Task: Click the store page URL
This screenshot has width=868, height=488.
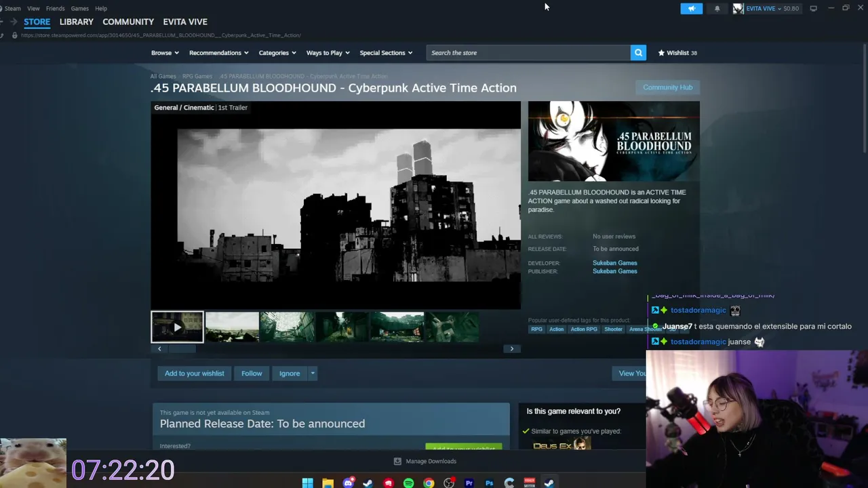Action: (x=161, y=35)
